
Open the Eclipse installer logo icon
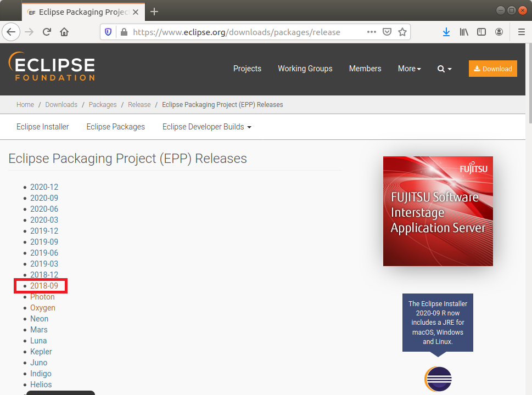click(x=438, y=379)
